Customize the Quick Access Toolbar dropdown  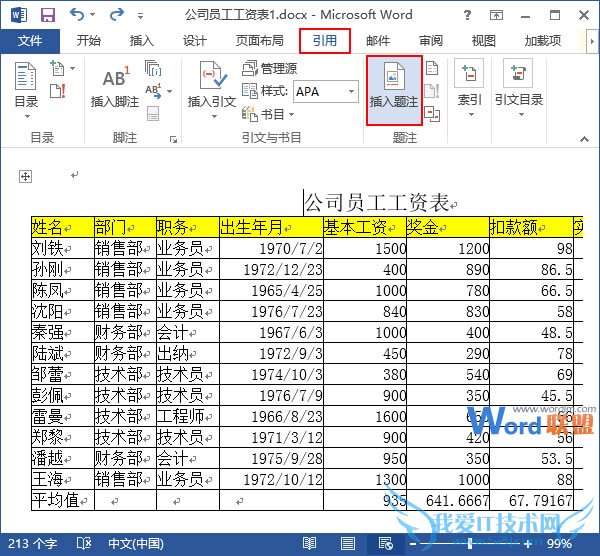point(140,16)
